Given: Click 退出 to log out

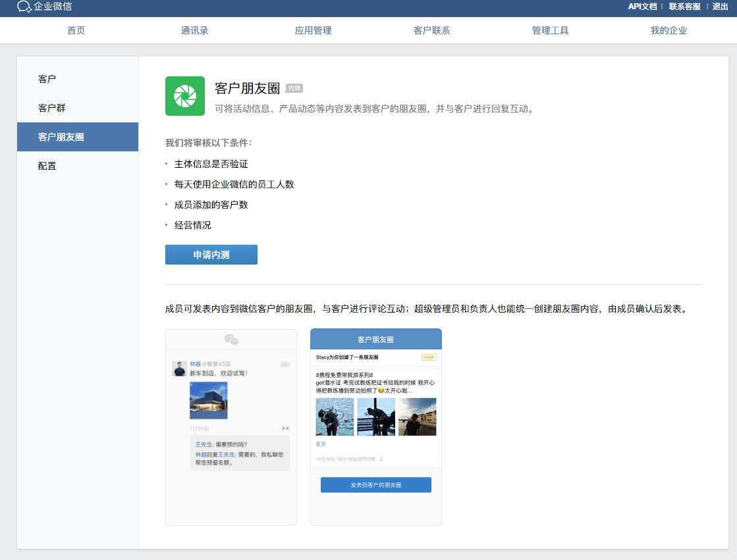Looking at the screenshot, I should click(720, 7).
